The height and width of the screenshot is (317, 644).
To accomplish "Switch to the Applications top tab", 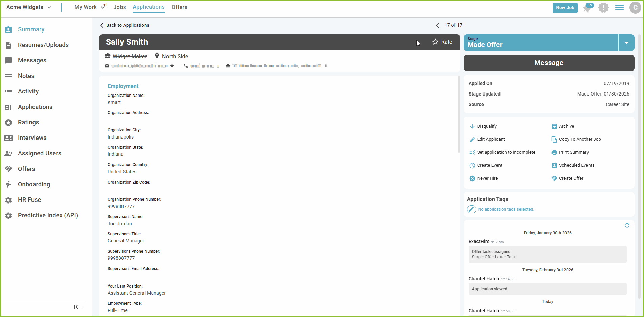I will tap(149, 7).
